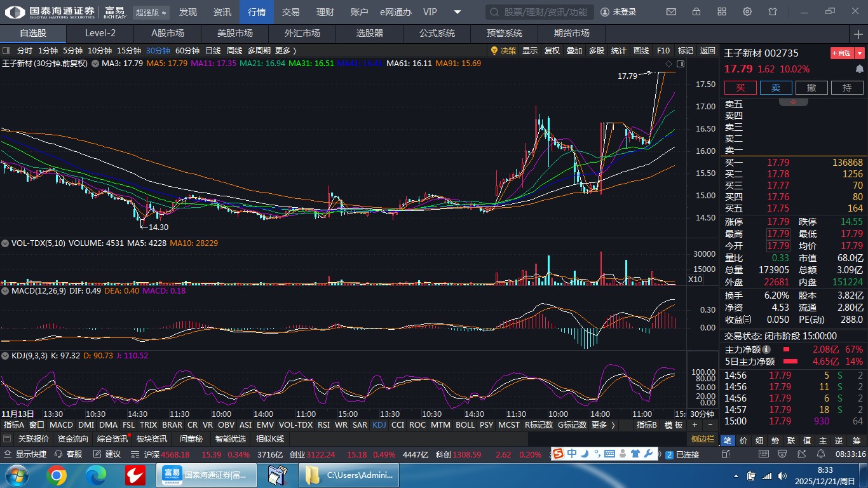The height and width of the screenshot is (488, 868).
Task: Click the stock search input field
Action: [540, 12]
